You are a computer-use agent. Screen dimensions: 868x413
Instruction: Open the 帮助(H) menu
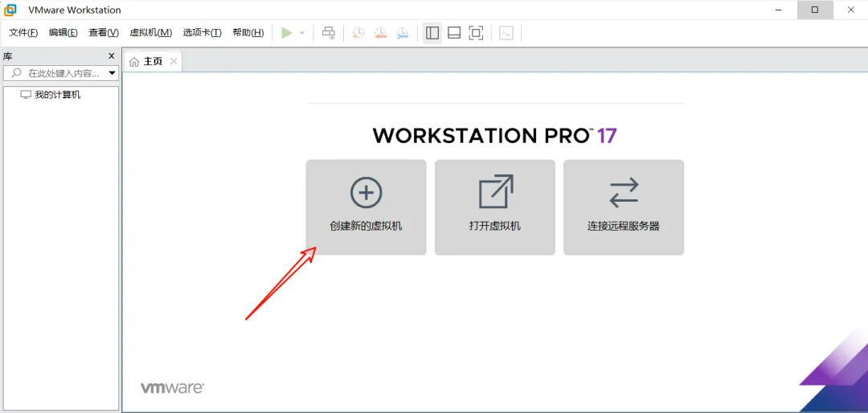(x=248, y=33)
